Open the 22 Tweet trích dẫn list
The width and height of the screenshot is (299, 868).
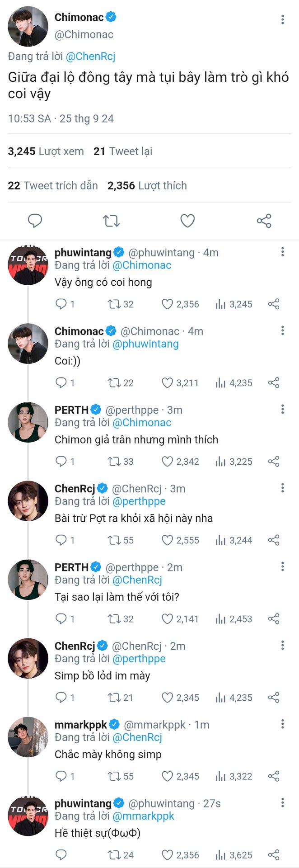pos(53,185)
